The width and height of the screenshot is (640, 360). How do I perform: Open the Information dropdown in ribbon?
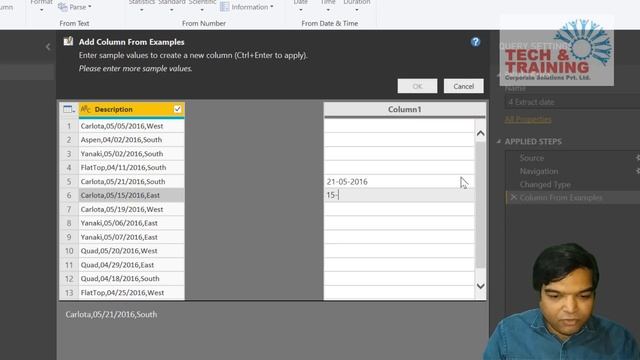click(x=247, y=7)
